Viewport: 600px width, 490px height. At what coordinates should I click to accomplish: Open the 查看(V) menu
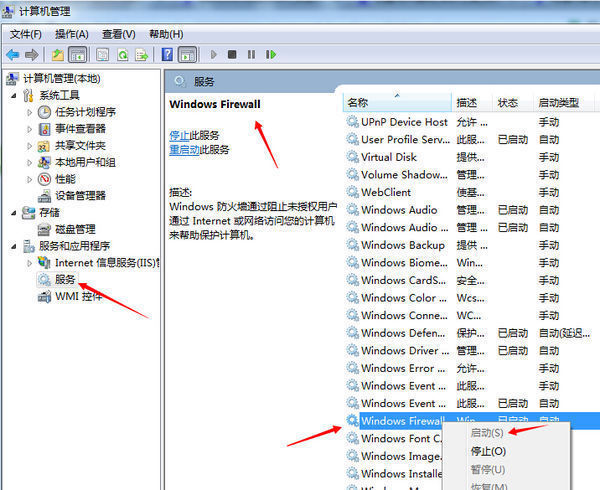[x=119, y=34]
